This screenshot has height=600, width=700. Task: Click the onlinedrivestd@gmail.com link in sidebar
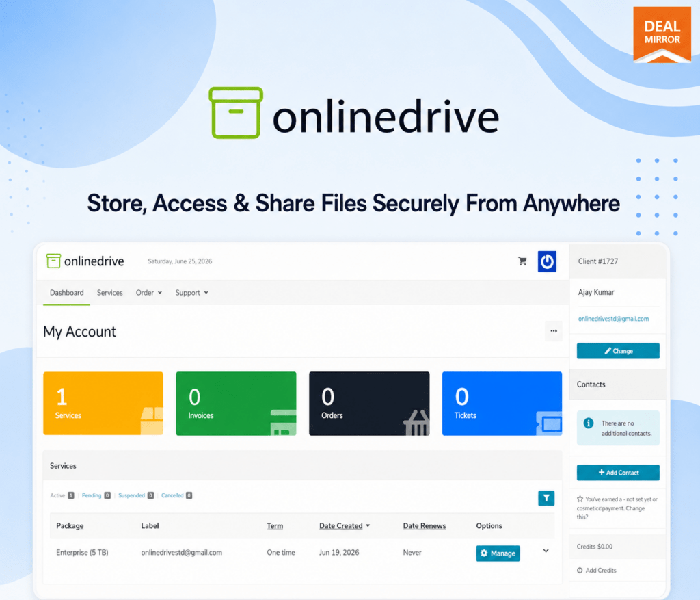pyautogui.click(x=613, y=319)
